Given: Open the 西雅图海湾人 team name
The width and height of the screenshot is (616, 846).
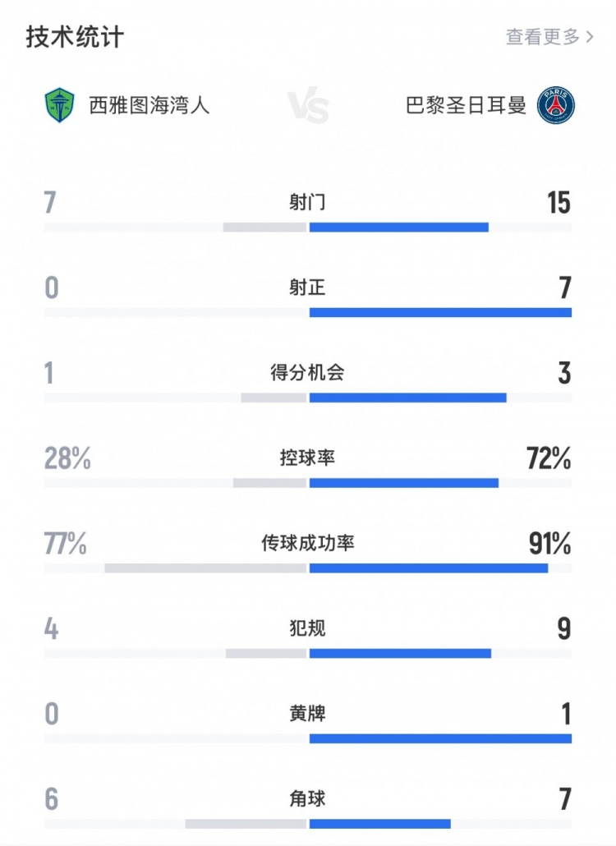Looking at the screenshot, I should (x=149, y=106).
